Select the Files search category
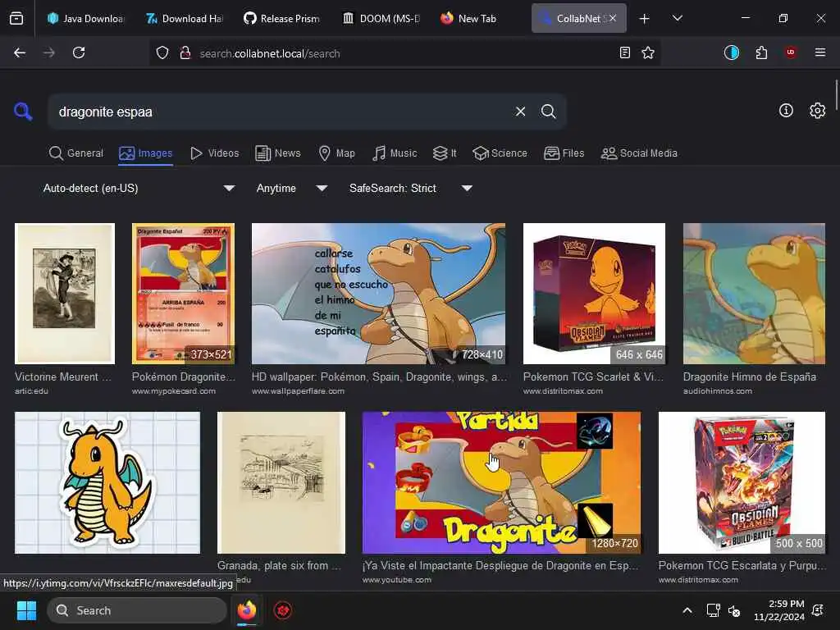 click(564, 153)
